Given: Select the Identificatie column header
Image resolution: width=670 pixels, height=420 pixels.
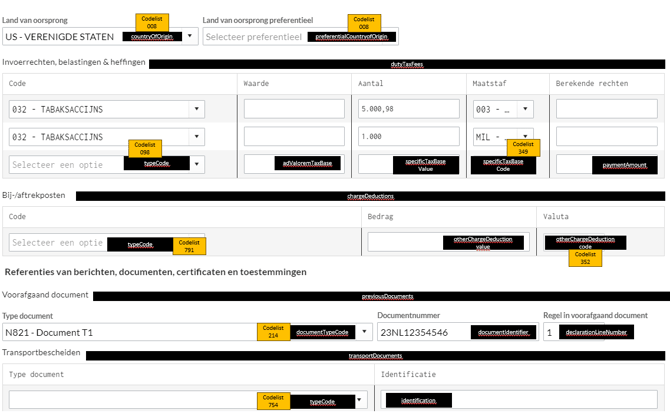Looking at the screenshot, I should 408,374.
